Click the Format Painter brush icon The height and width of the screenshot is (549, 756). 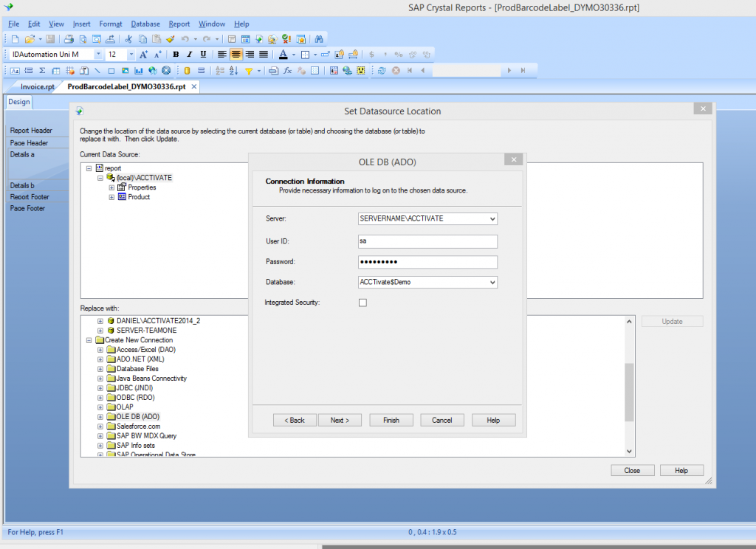(x=171, y=39)
